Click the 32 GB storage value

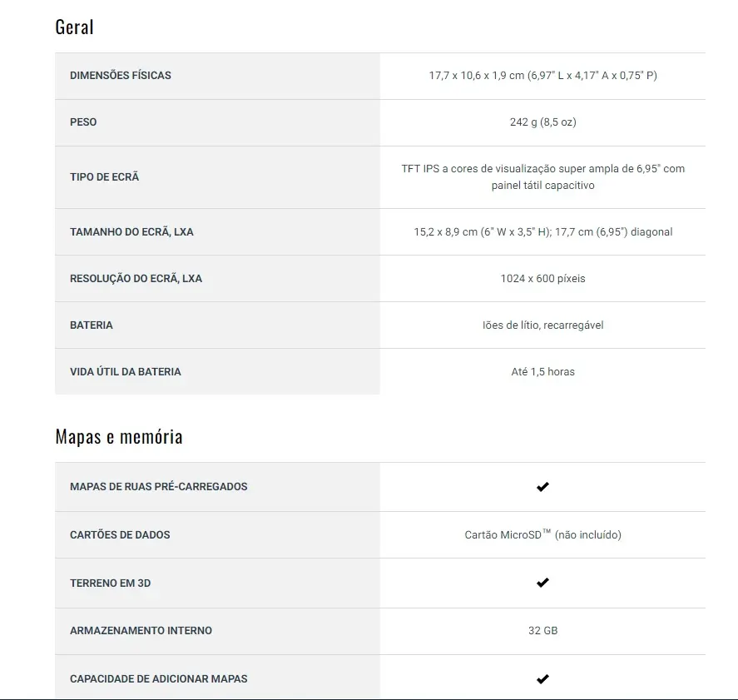[x=542, y=630]
